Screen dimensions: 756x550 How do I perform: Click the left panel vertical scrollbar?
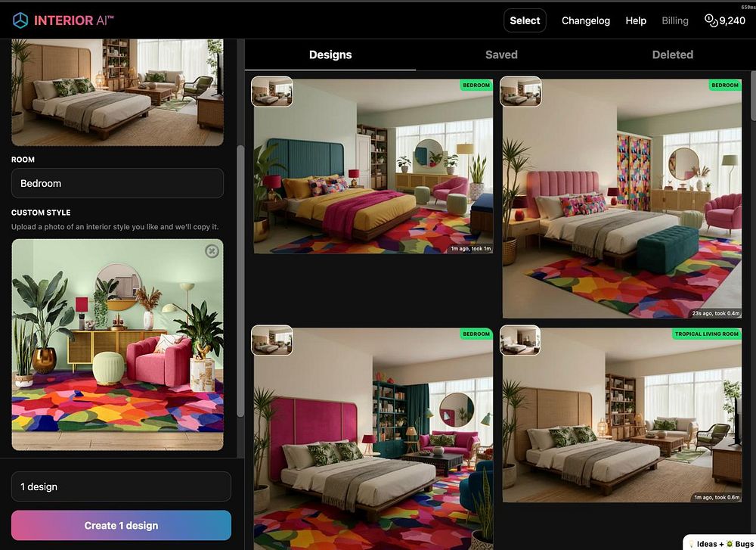[240, 281]
